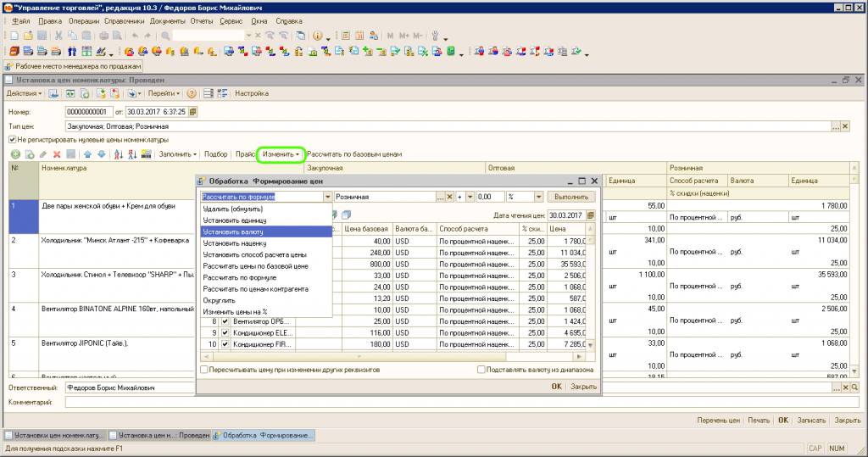Click the orange question mark Help icon
Screen dimensions: 868x457
[x=192, y=93]
